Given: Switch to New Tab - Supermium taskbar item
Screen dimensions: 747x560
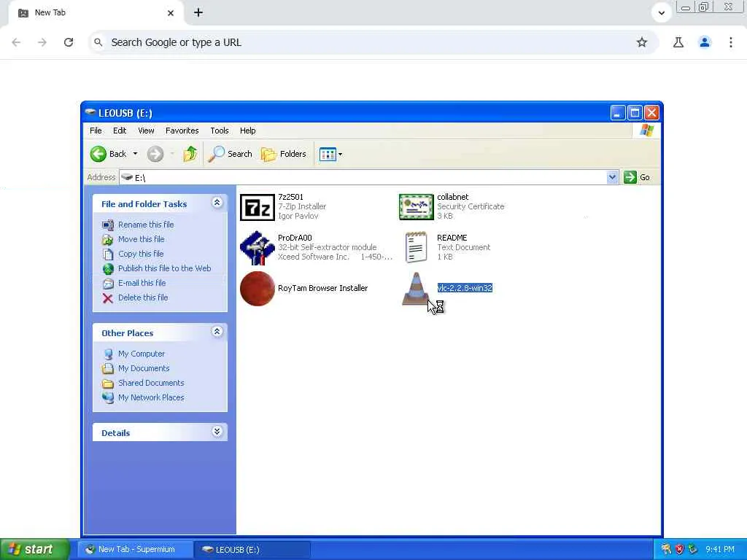Looking at the screenshot, I should tap(135, 550).
